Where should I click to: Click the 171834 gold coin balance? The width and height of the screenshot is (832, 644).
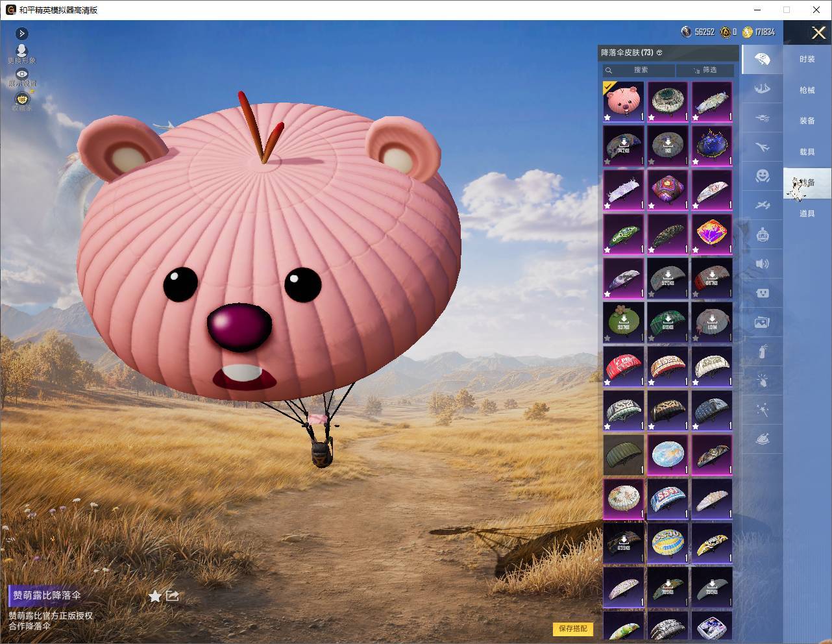(765, 32)
